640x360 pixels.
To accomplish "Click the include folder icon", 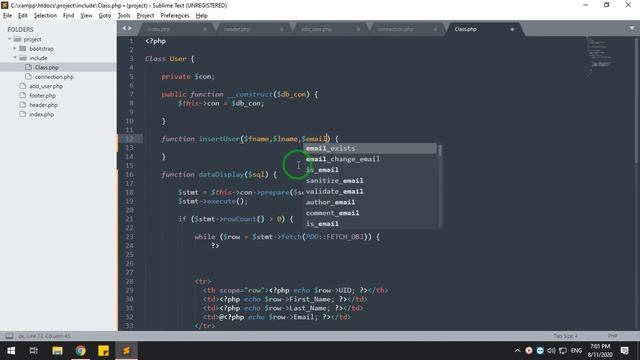I will pos(23,58).
